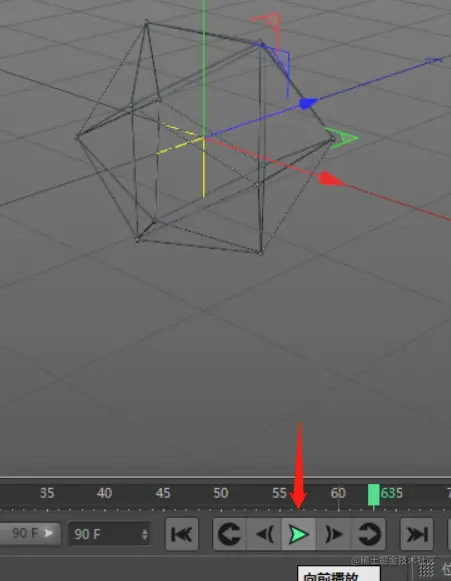
Task: Jump to the end of the animation
Action: click(x=417, y=534)
